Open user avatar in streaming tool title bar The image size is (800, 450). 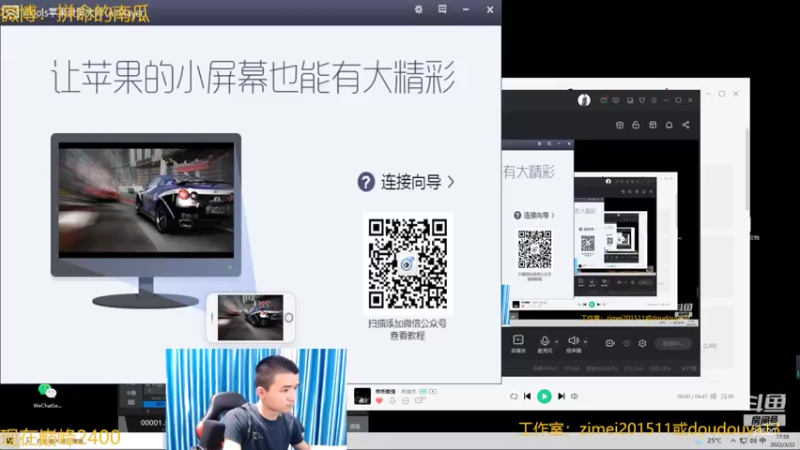(x=584, y=100)
